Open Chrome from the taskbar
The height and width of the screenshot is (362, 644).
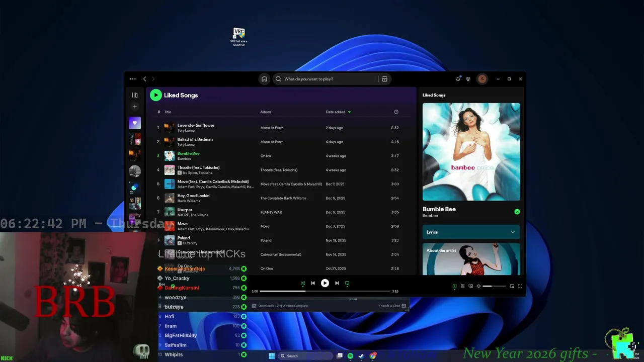373,356
